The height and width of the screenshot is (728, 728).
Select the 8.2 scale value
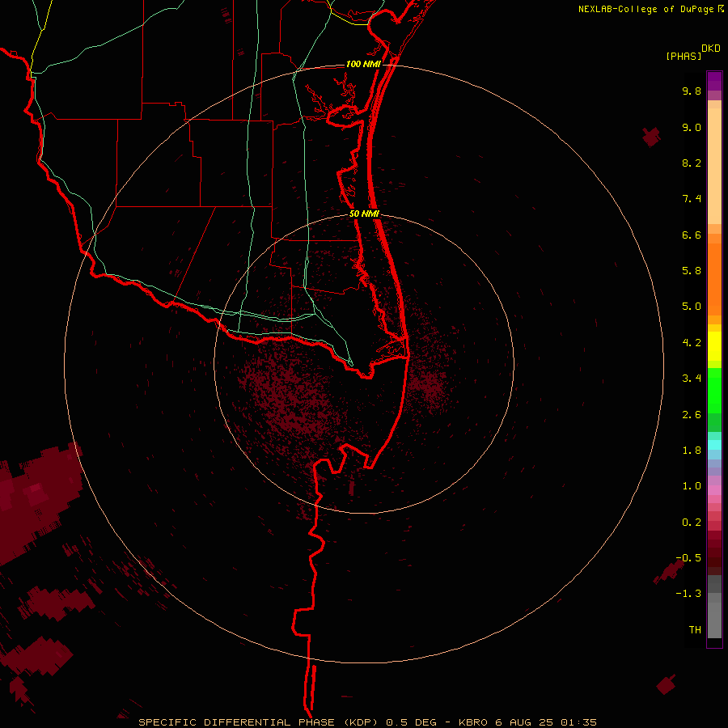[692, 163]
